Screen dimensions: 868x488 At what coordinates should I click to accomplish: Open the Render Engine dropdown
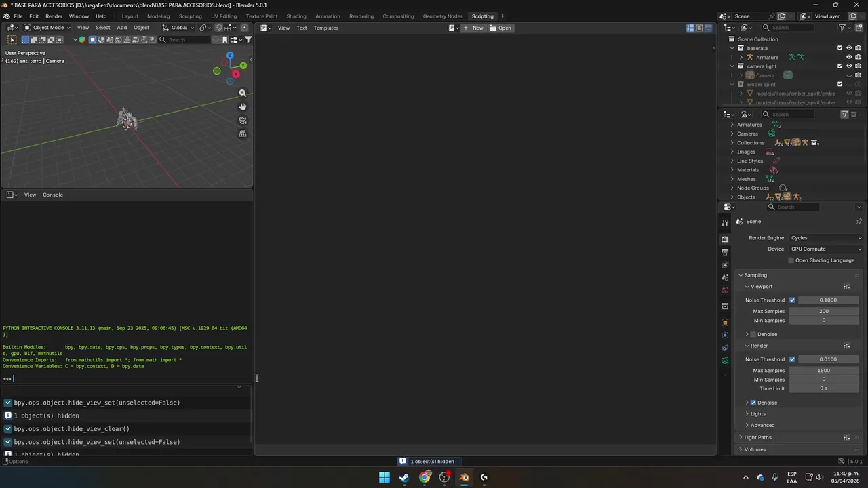[826, 238]
